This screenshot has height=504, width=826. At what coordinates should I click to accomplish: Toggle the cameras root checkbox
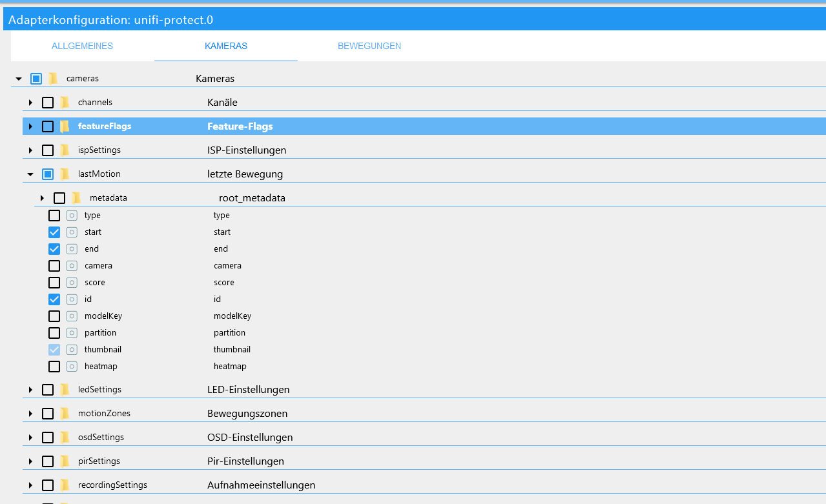coord(36,79)
